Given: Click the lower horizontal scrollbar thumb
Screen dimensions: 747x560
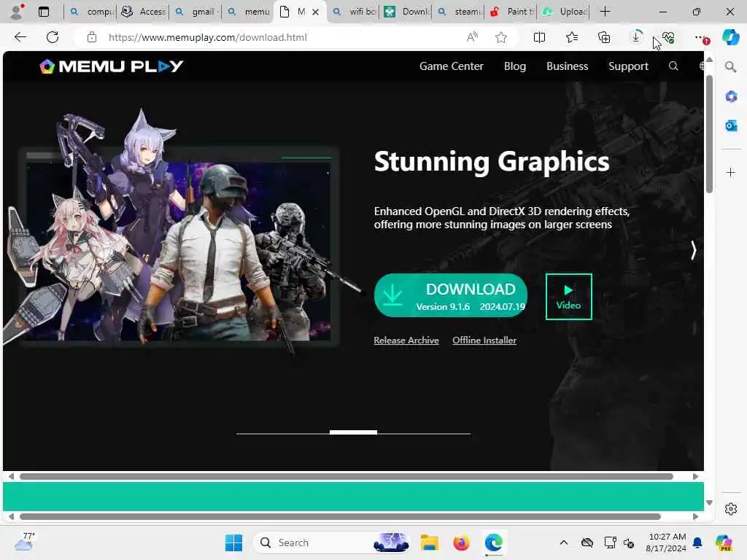Looking at the screenshot, I should 340,517.
